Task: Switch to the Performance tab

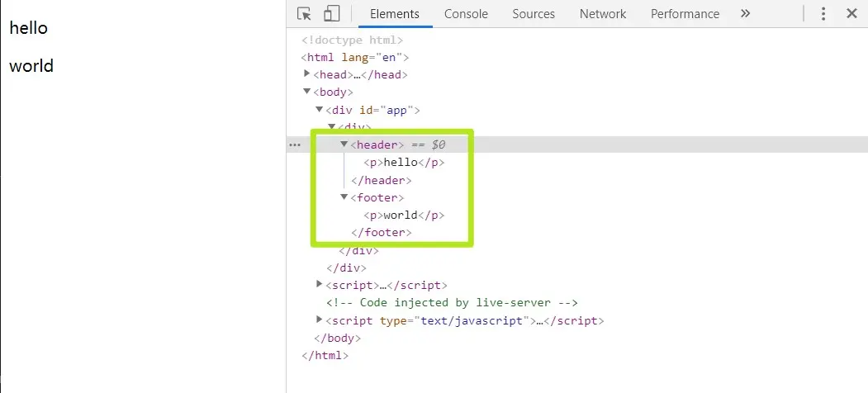Action: pyautogui.click(x=685, y=14)
